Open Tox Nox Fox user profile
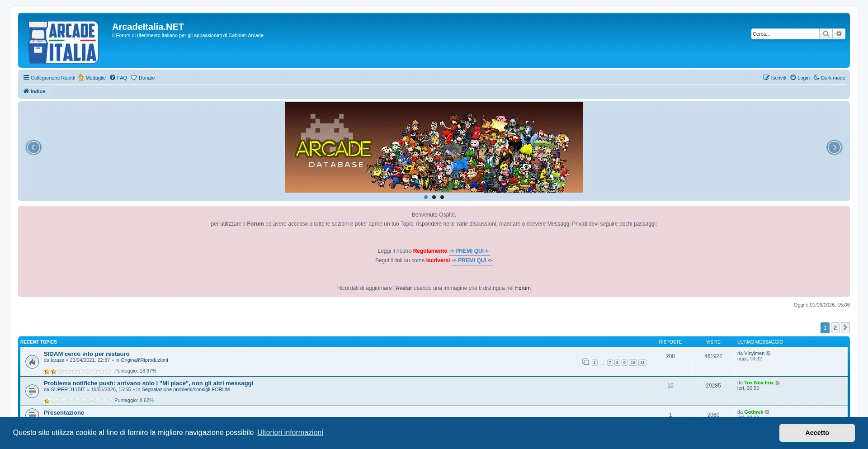Image resolution: width=868 pixels, height=449 pixels. click(x=759, y=383)
